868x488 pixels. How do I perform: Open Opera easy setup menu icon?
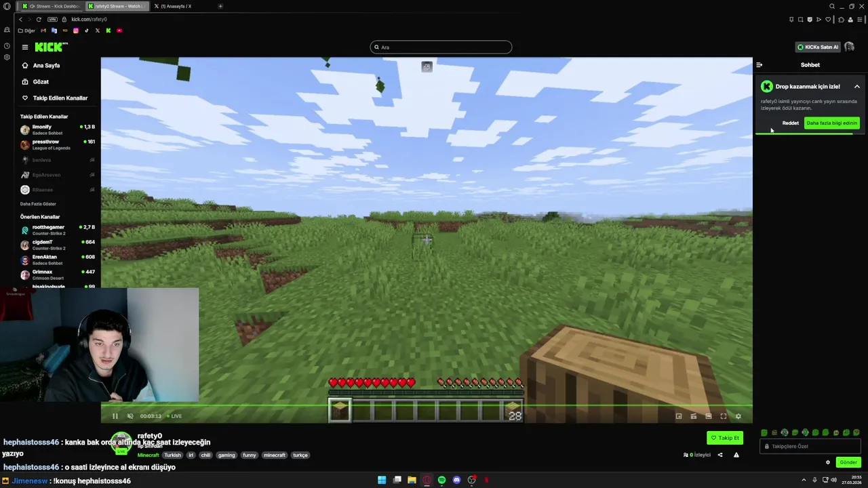[x=860, y=19]
